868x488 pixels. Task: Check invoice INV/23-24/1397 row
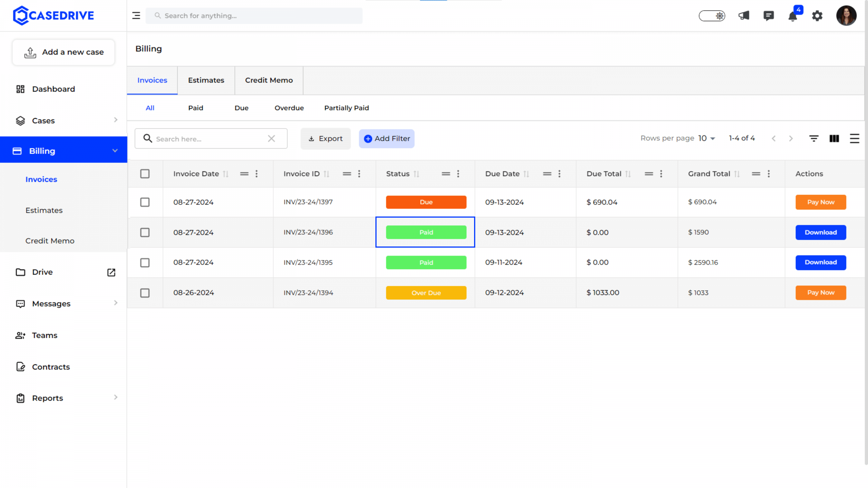(145, 202)
